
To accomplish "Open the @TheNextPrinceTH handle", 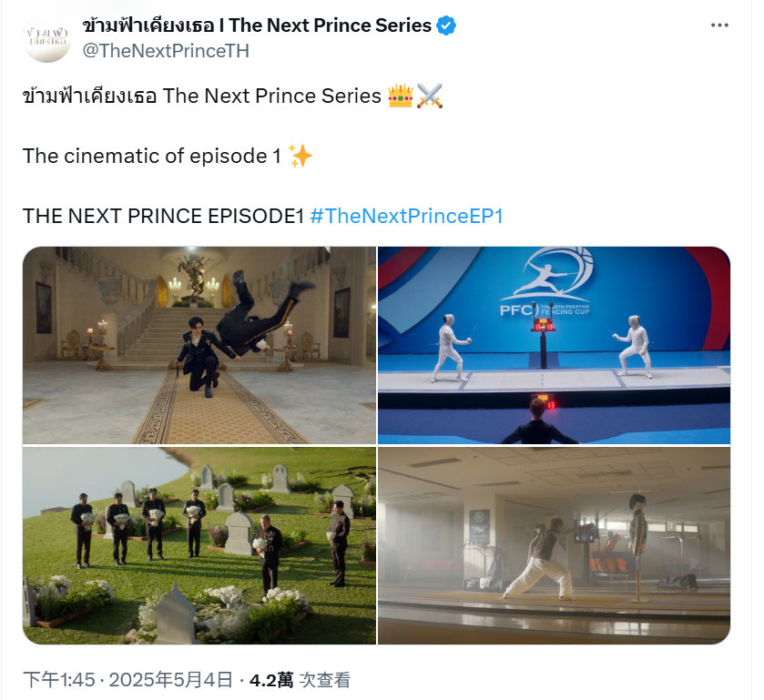I will [166, 51].
